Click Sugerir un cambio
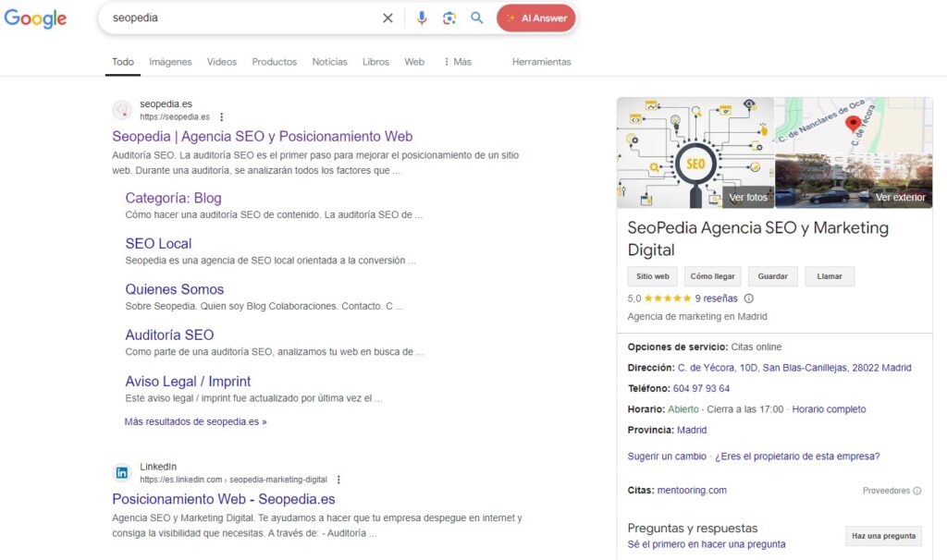Image resolution: width=947 pixels, height=560 pixels. click(667, 457)
